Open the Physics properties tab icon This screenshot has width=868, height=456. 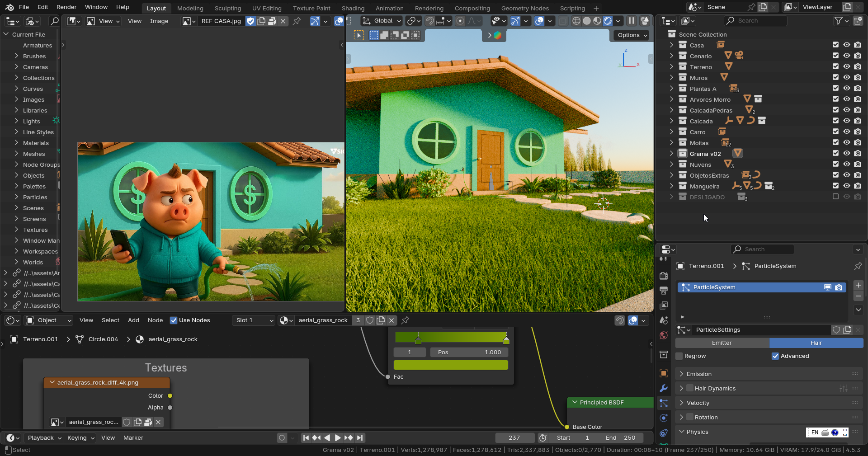pos(664,418)
